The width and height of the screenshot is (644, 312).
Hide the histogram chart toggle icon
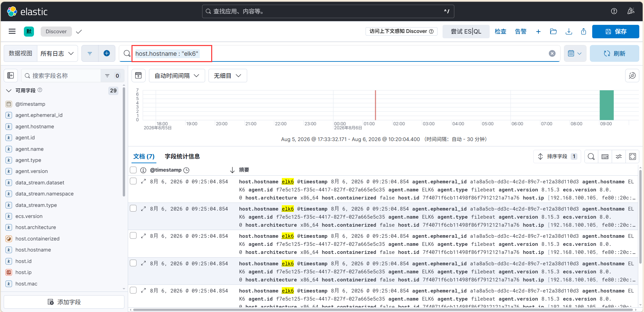pos(138,76)
